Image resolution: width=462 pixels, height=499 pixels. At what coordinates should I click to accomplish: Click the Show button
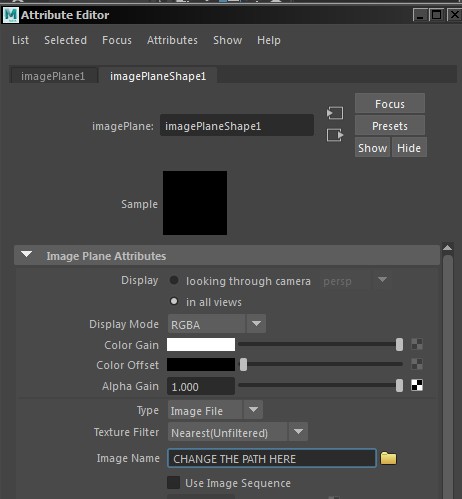click(x=372, y=148)
